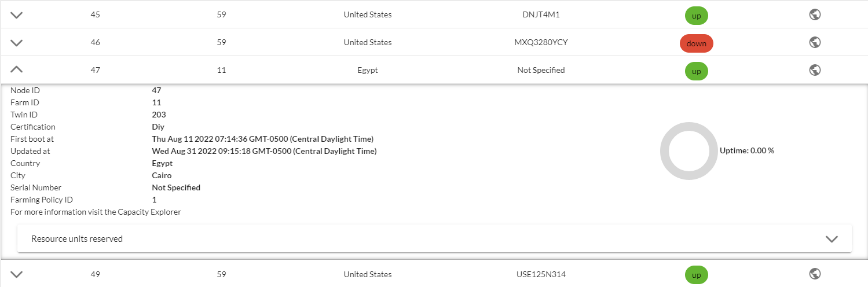
Task: Click the globe icon in the Egypt row
Action: (x=815, y=70)
